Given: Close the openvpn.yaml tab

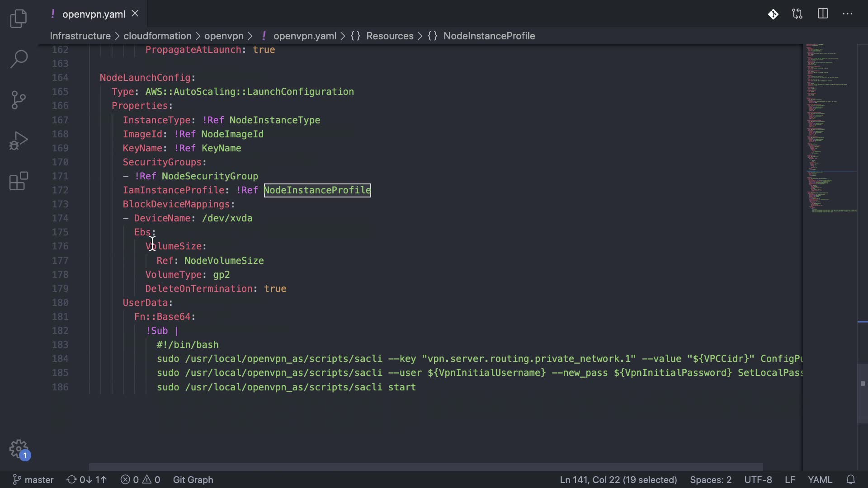Looking at the screenshot, I should (x=135, y=14).
